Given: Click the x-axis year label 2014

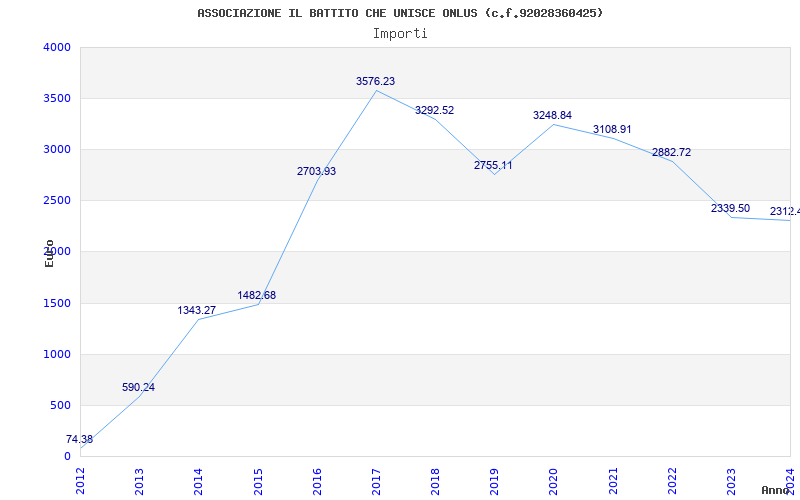Looking at the screenshot, I should (199, 481).
